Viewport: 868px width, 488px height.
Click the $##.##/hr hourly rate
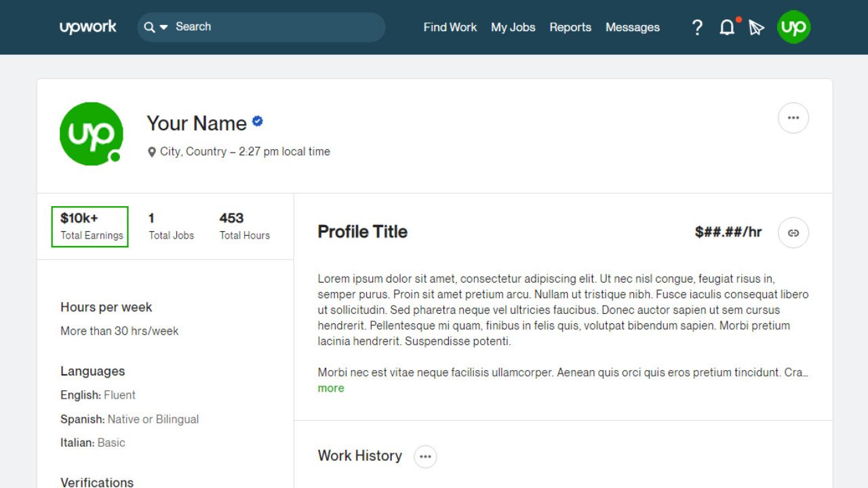click(x=728, y=232)
